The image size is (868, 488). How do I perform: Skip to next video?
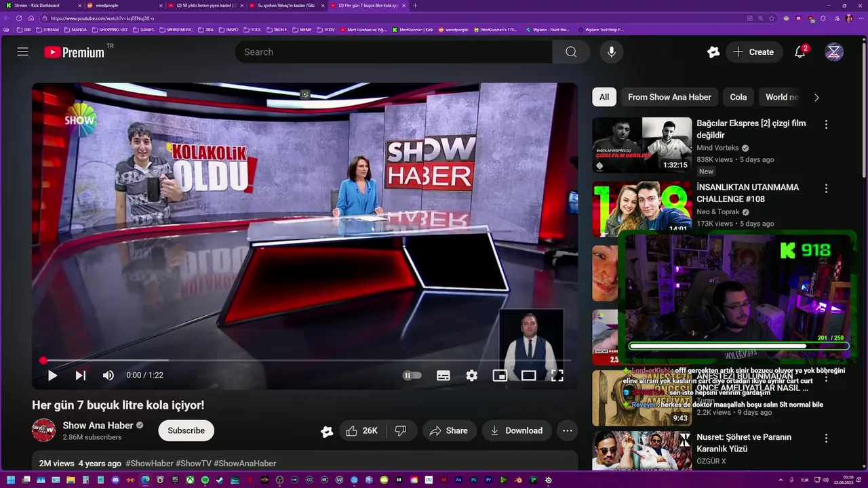coord(80,375)
